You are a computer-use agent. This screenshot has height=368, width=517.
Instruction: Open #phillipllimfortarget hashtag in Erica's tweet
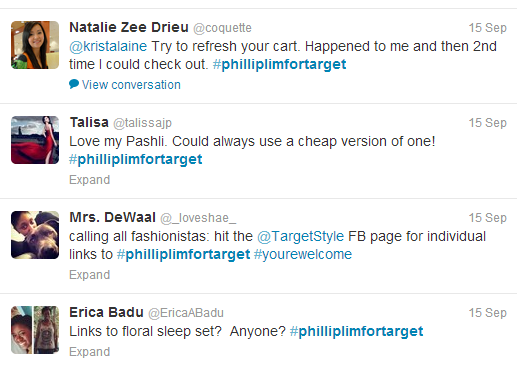coord(357,331)
